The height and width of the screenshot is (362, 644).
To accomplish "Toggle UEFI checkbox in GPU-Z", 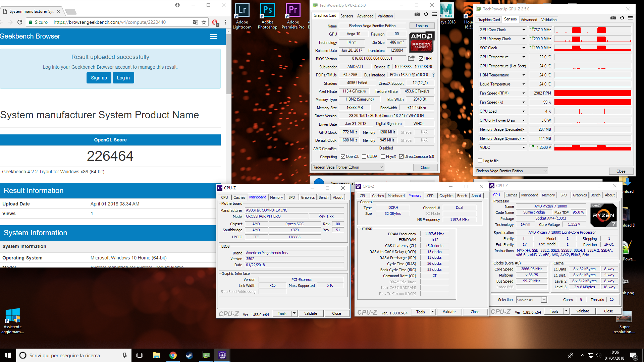I will tap(421, 59).
